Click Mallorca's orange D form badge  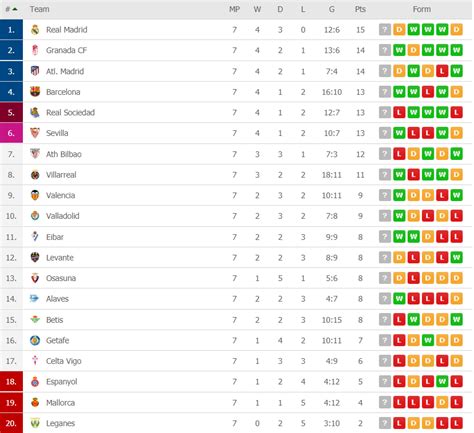[x=442, y=402]
